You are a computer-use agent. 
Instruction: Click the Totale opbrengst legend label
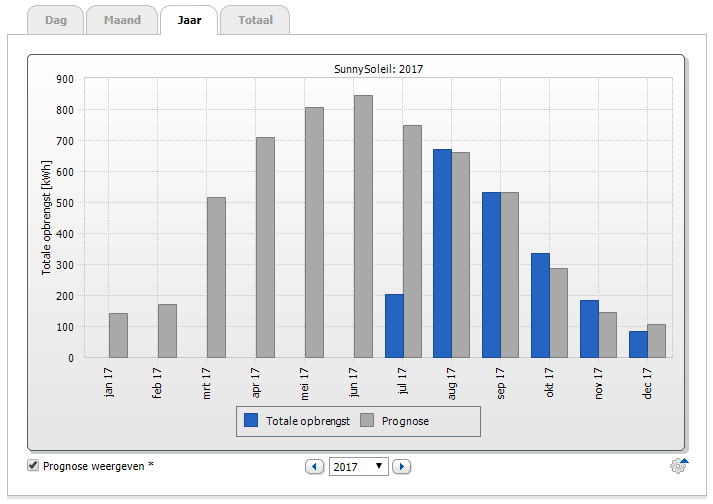pos(308,421)
